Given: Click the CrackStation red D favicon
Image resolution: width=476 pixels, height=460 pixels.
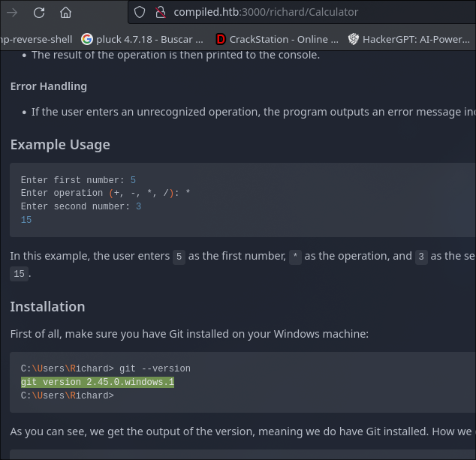Looking at the screenshot, I should (x=221, y=39).
